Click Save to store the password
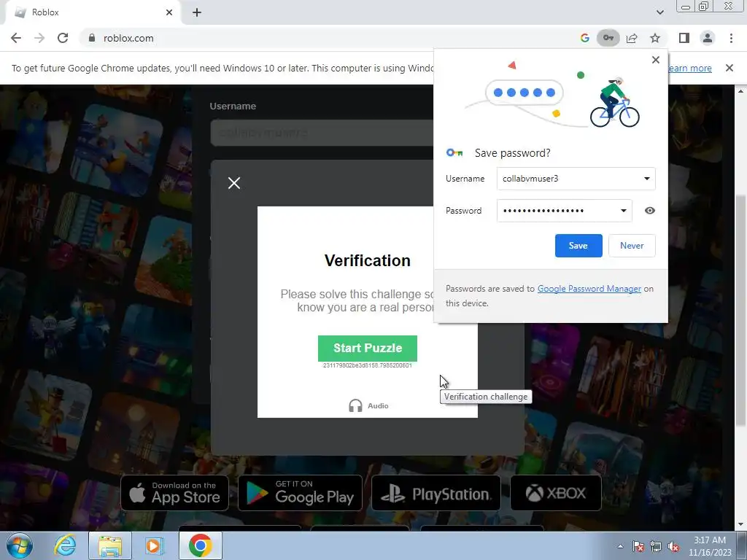 pyautogui.click(x=578, y=246)
